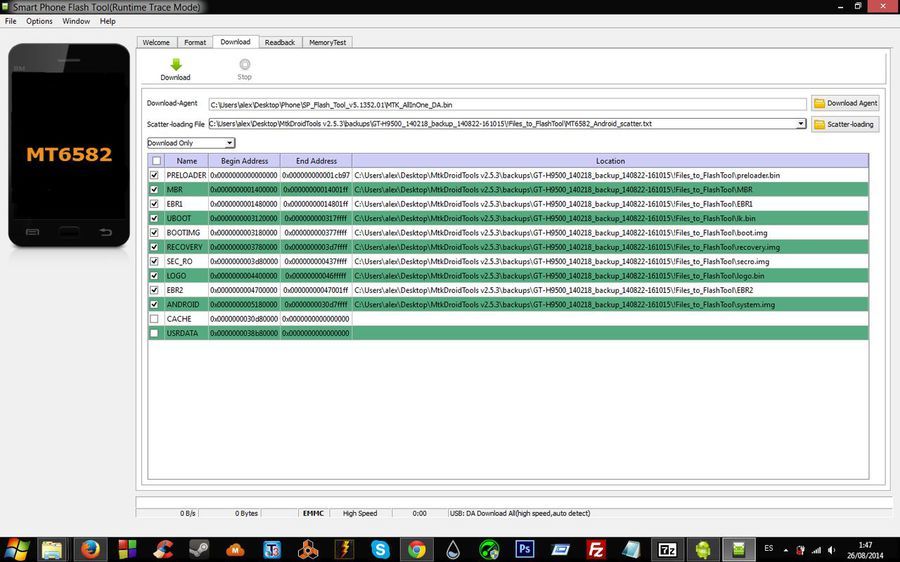900x562 pixels.
Task: Click the Begin Address column header
Action: point(244,161)
